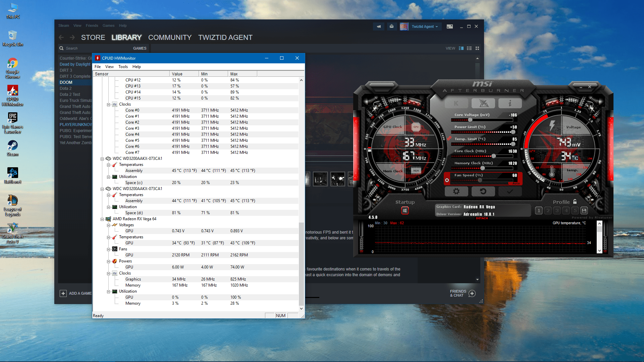Open the Steam menu in Steam window
644x362 pixels.
[64, 25]
